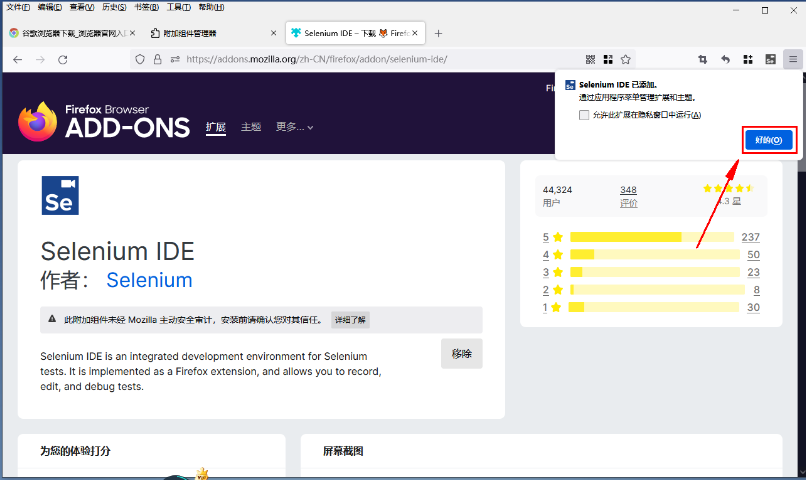Screen dimensions: 806x480
Task: Open the 文件 menu
Action: pos(18,7)
